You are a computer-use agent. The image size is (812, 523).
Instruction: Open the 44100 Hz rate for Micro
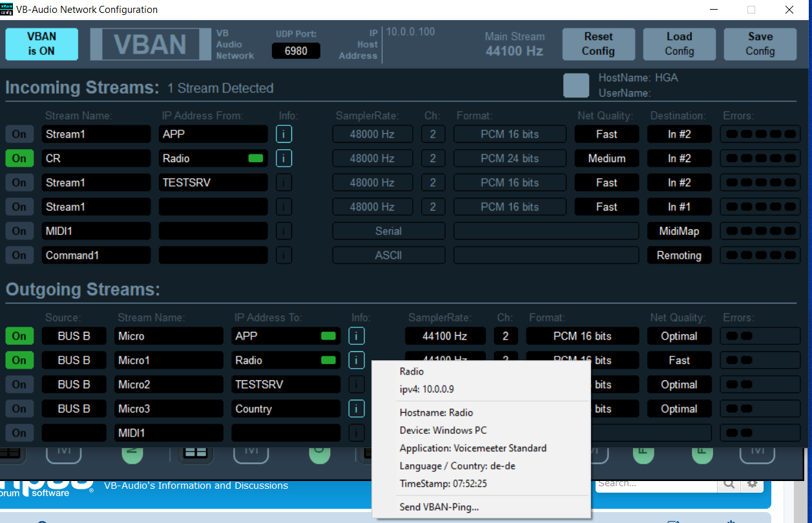pos(445,336)
